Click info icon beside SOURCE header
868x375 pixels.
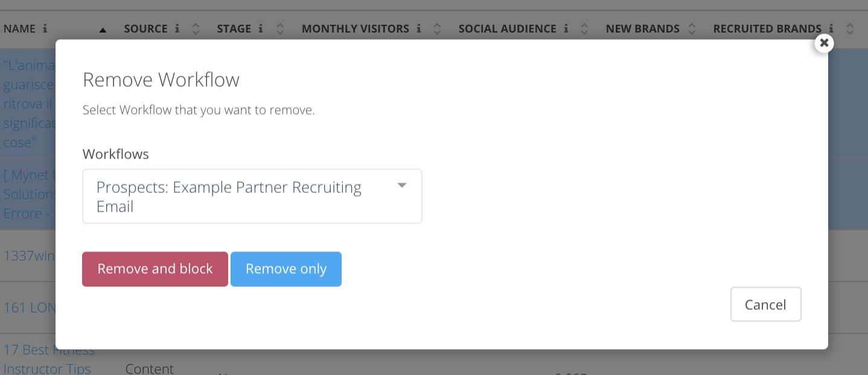tap(177, 28)
